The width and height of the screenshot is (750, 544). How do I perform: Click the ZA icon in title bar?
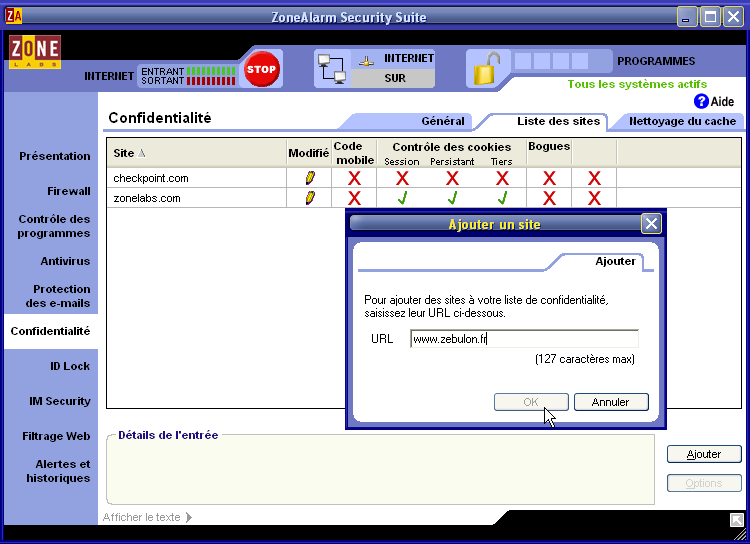click(x=13, y=16)
